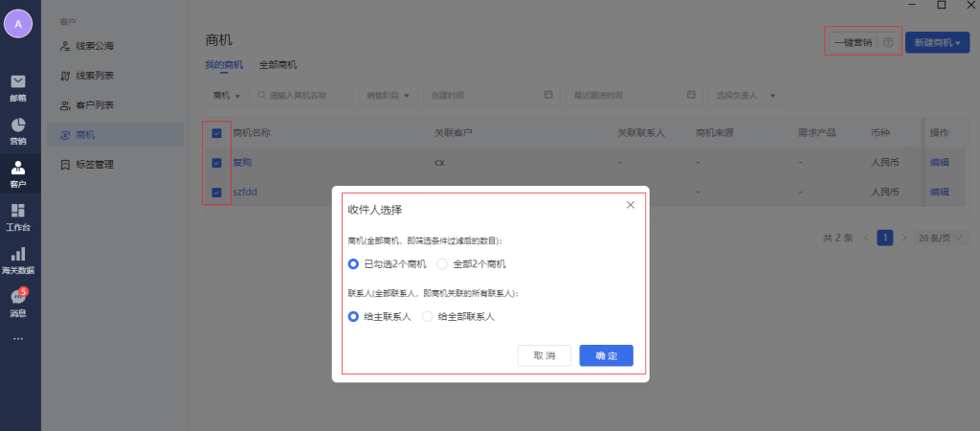Open the 营销 marketing icon in sidebar
Viewport: 980px width, 431px height.
[x=18, y=130]
